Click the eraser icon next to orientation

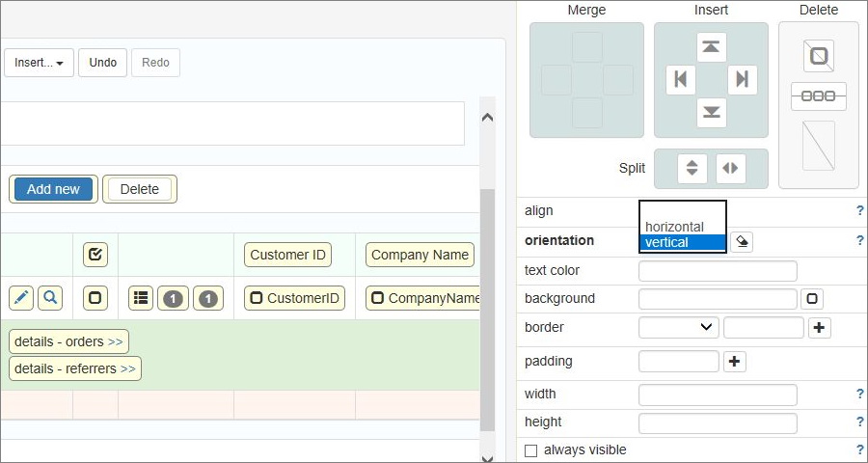pos(741,242)
